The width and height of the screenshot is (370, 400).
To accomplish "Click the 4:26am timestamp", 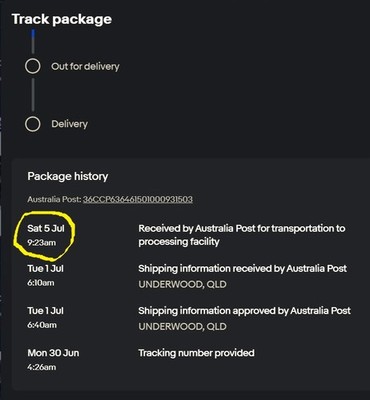I will [42, 367].
